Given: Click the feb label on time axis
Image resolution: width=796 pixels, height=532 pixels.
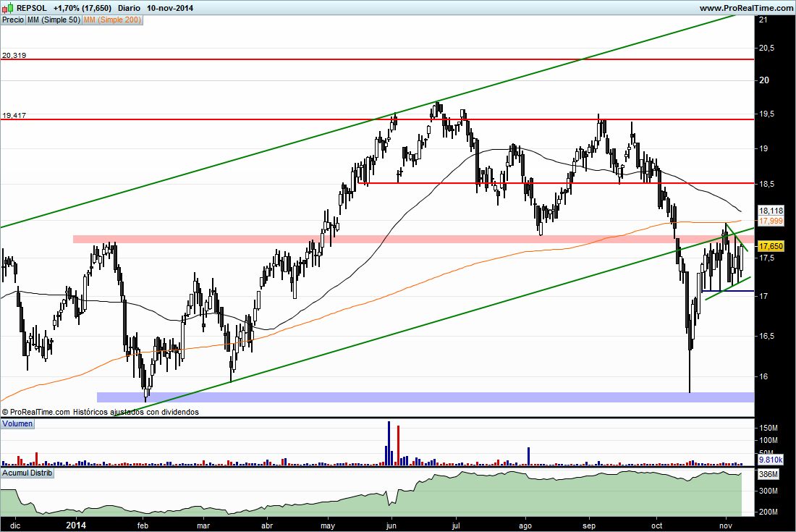Looking at the screenshot, I should [x=143, y=525].
